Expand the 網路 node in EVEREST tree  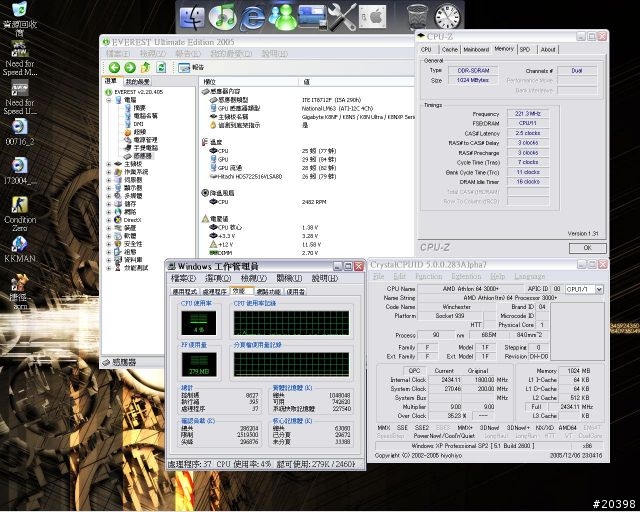click(x=109, y=212)
